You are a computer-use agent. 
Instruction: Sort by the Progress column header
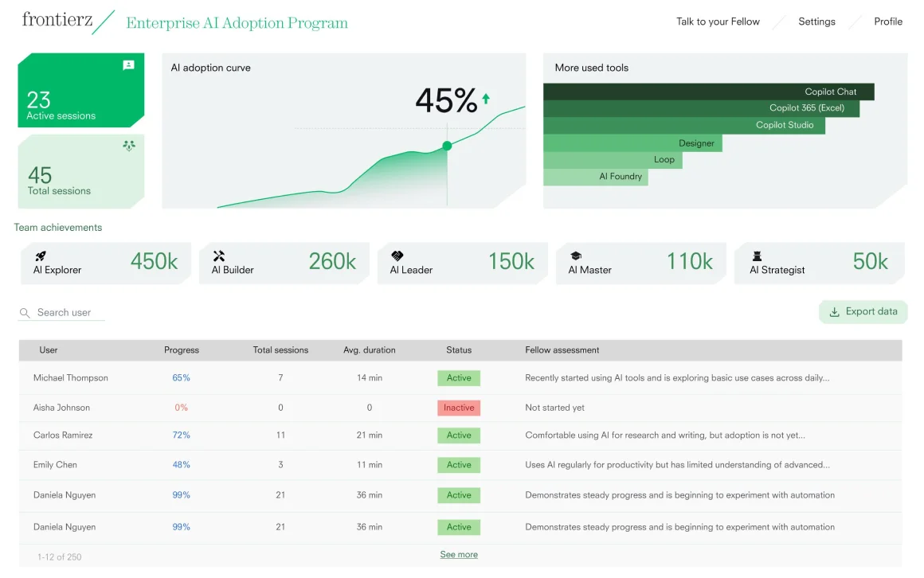(182, 350)
